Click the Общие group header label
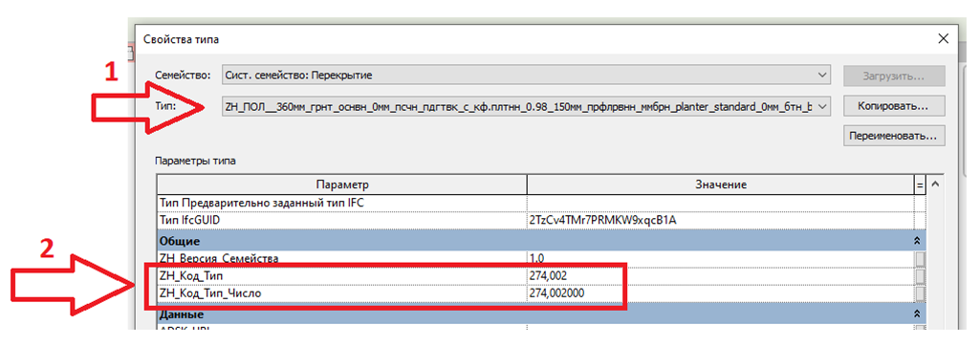The width and height of the screenshot is (980, 347). point(180,241)
